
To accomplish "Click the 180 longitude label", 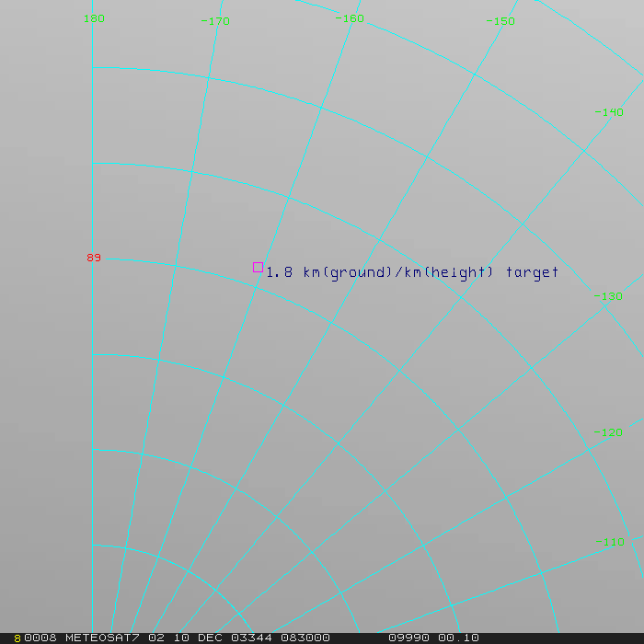I will [x=94, y=18].
